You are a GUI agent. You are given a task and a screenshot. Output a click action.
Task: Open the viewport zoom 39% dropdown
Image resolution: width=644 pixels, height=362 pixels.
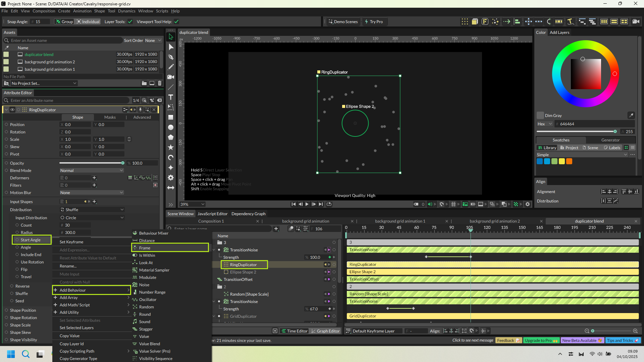193,204
